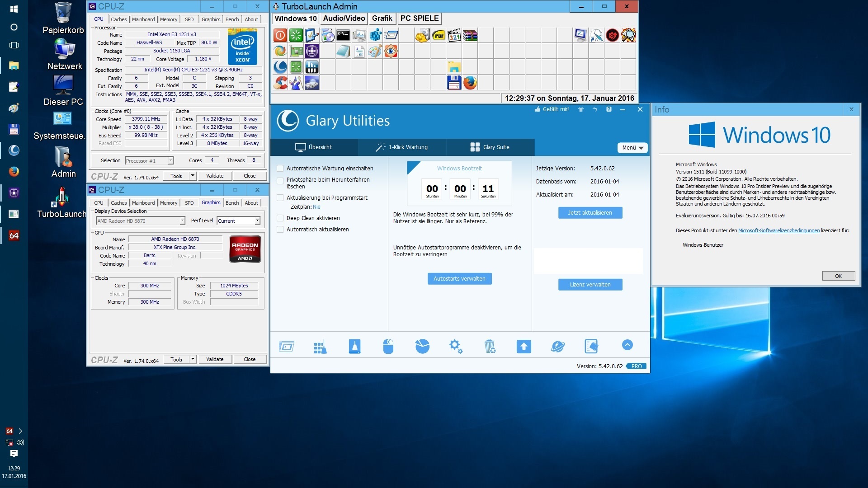Open the Menü dropdown in Glary Utilities
The width and height of the screenshot is (868, 488).
pyautogui.click(x=632, y=148)
